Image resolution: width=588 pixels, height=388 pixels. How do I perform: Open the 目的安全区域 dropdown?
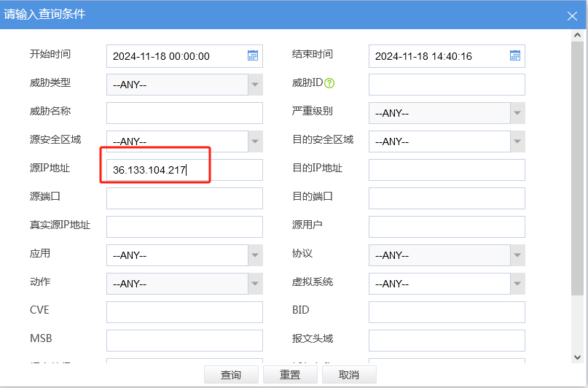click(517, 141)
